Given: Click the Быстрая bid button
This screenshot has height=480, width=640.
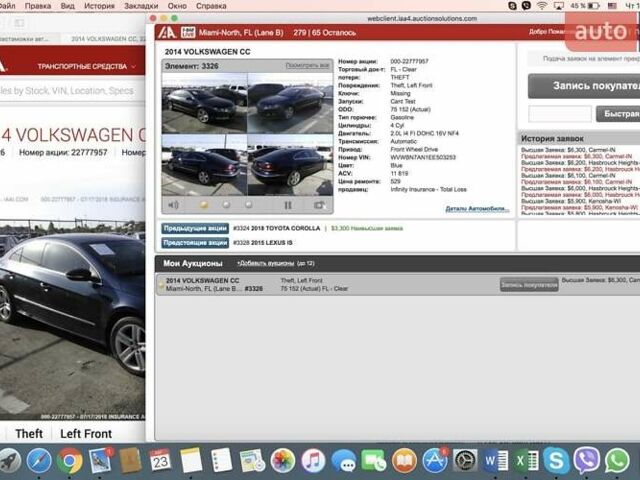Looking at the screenshot, I should [618, 113].
